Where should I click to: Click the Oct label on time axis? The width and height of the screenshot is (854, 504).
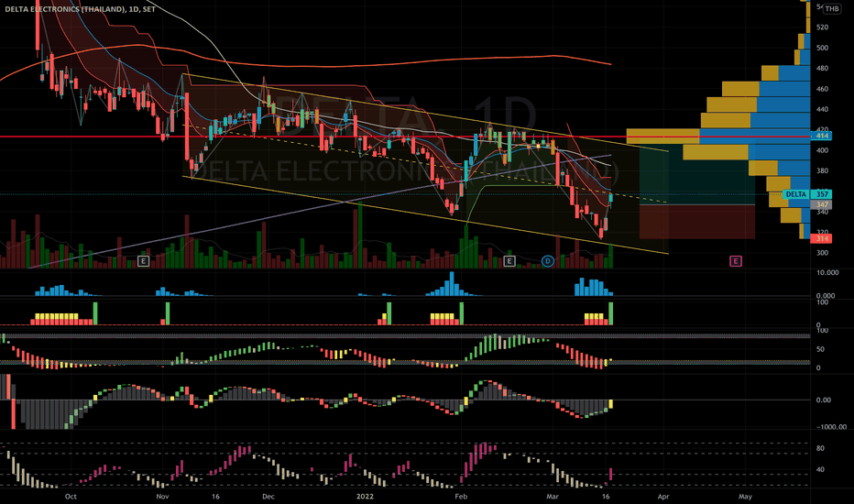click(71, 497)
